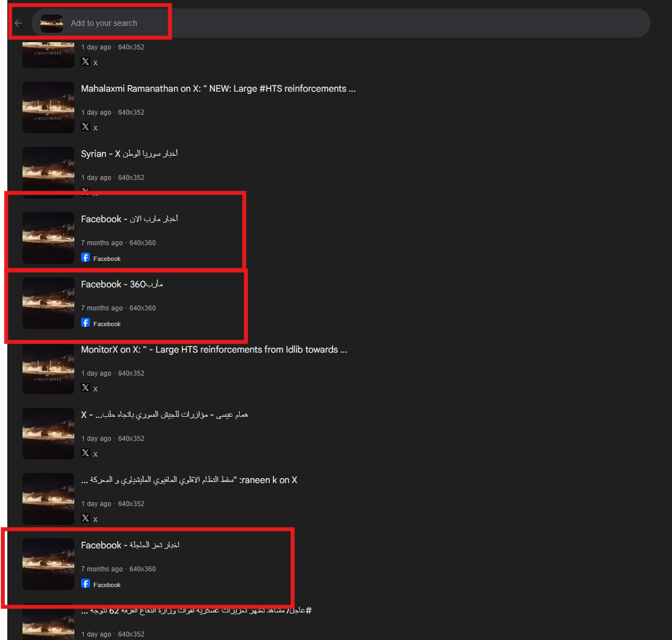Viewport: 672px width, 640px height.
Task: Click Facebook icon under 'Facebook - 360' result
Action: tap(86, 323)
